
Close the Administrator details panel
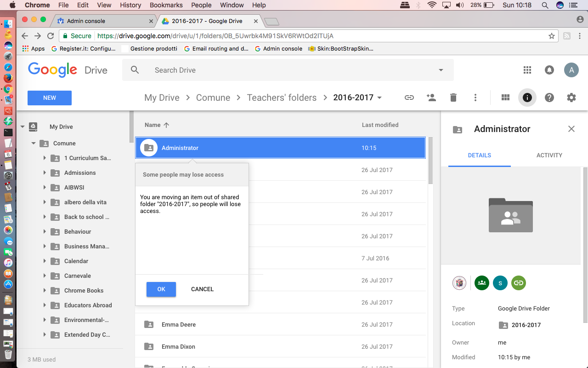(x=571, y=129)
